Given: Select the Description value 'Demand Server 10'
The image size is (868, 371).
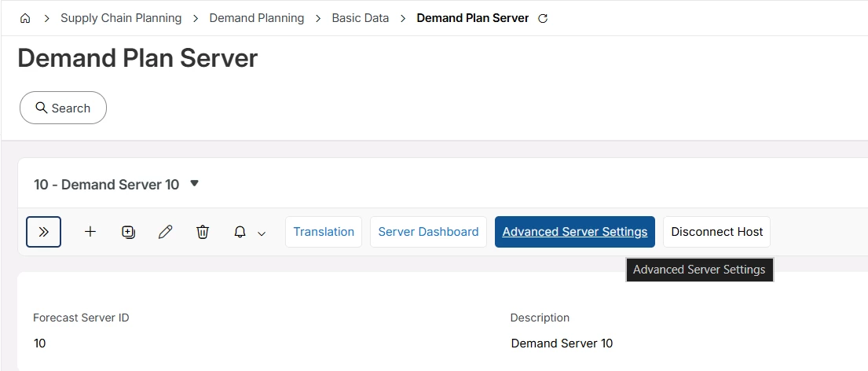Looking at the screenshot, I should 562,343.
